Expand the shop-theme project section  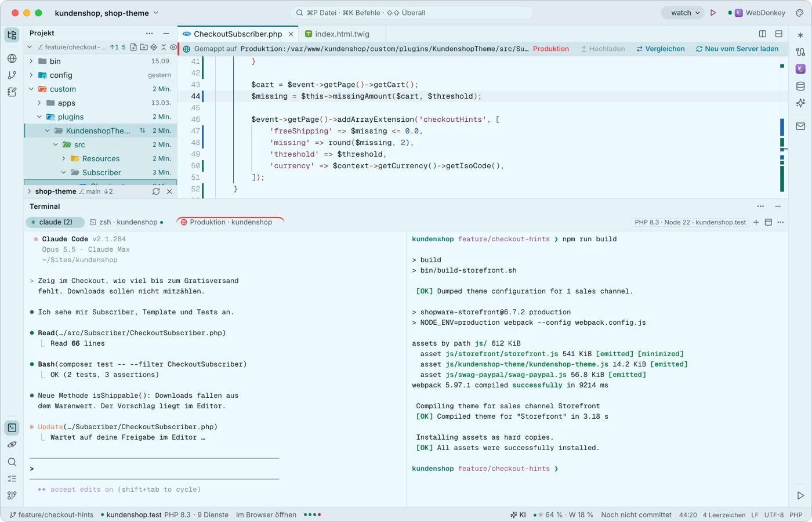click(30, 191)
